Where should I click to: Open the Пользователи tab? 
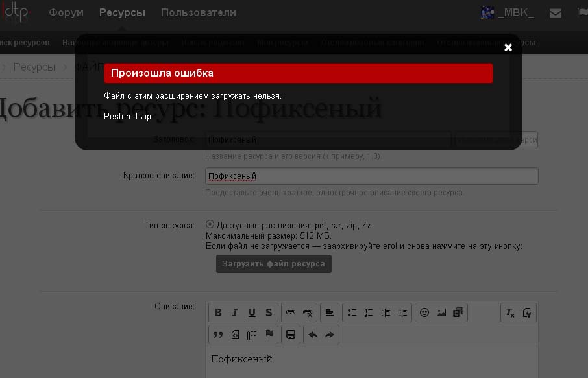point(199,13)
